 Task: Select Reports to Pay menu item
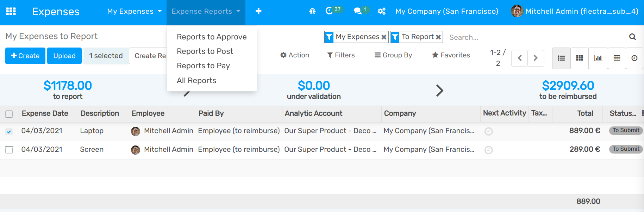(x=212, y=66)
